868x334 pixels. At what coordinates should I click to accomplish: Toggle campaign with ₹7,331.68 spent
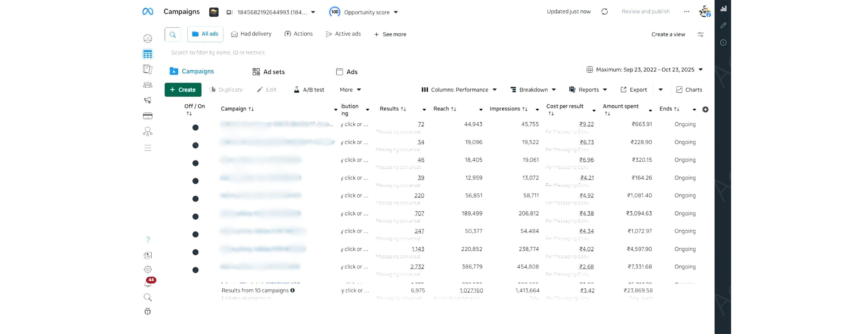[195, 270]
